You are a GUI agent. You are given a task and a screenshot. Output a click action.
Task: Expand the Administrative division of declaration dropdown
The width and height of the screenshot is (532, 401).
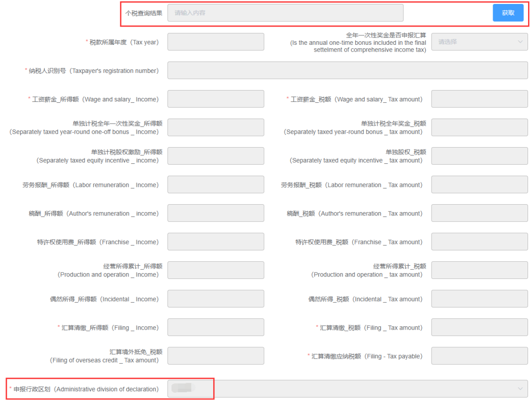click(347, 389)
